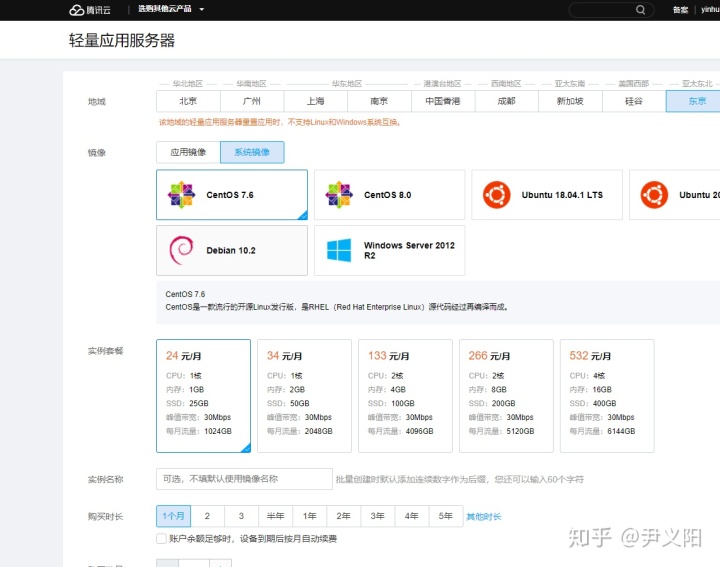Select the 中国香港 region
Screen dimensions: 720x567
point(443,101)
